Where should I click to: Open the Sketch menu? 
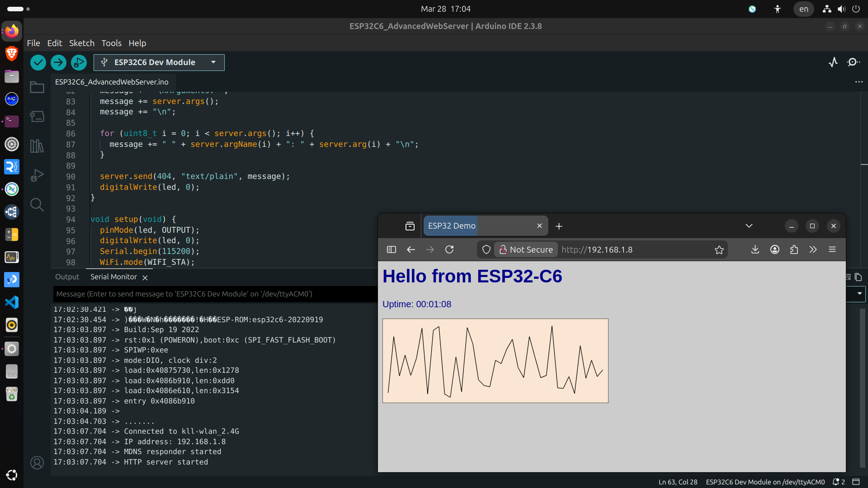click(82, 43)
